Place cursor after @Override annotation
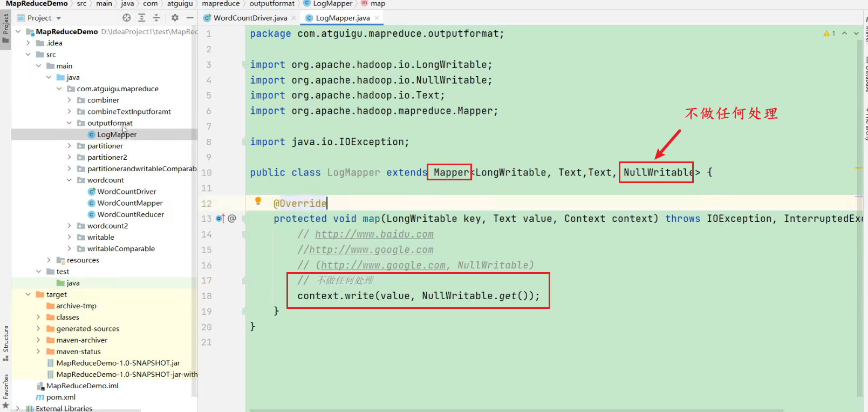The width and height of the screenshot is (868, 412). coord(327,204)
